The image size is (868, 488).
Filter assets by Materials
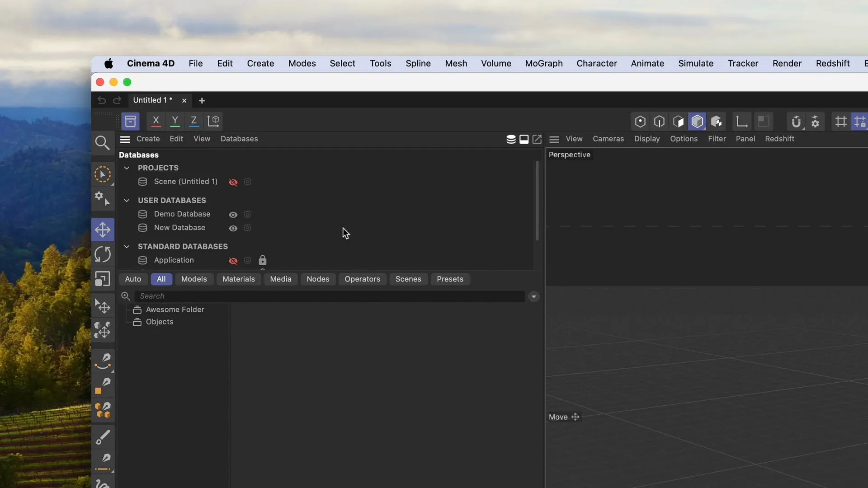(x=239, y=279)
